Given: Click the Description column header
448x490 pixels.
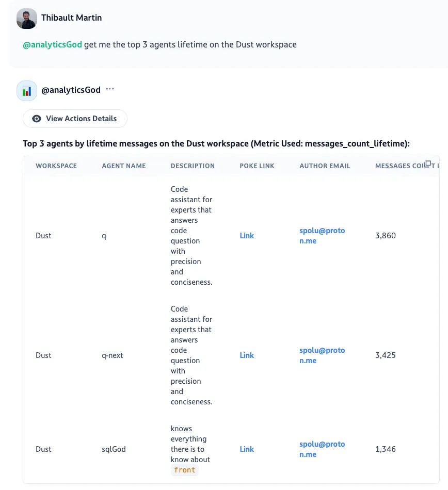Looking at the screenshot, I should (x=193, y=166).
